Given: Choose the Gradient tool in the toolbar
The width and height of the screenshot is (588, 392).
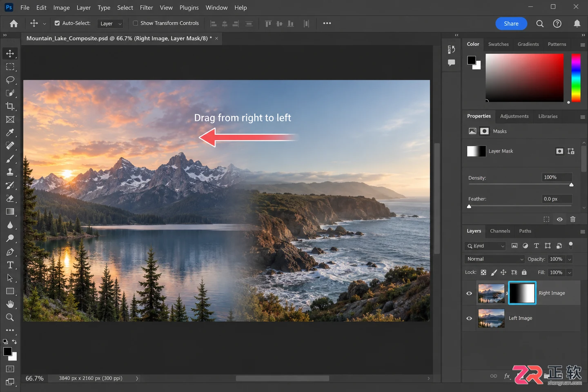Looking at the screenshot, I should click(10, 212).
